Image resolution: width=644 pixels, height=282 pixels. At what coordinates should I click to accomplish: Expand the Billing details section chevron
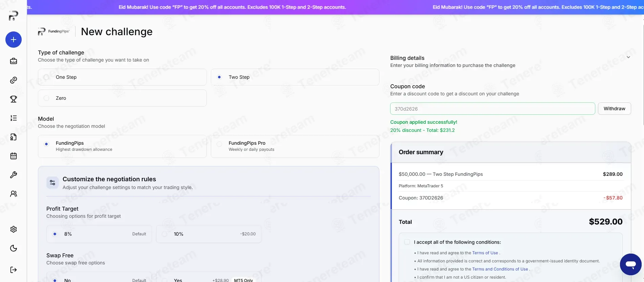(628, 57)
